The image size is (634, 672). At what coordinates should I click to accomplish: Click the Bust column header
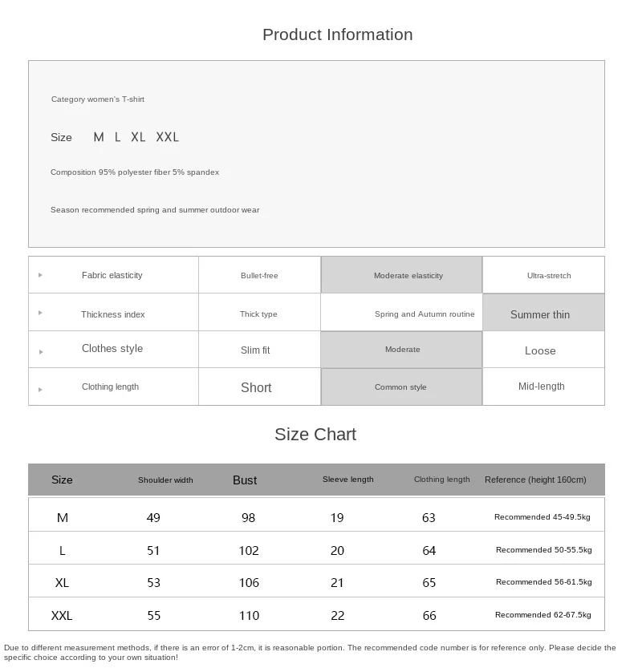[245, 480]
